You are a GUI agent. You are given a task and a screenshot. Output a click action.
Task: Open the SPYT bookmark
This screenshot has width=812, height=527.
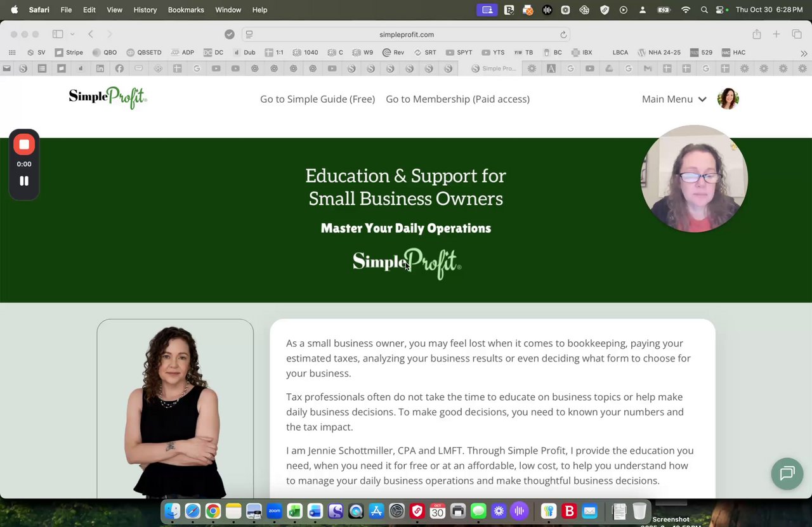pos(459,53)
